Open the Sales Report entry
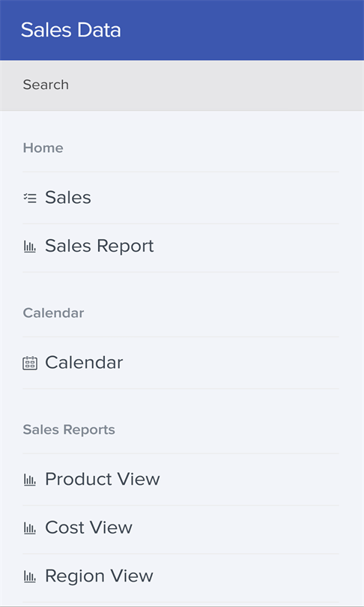The height and width of the screenshot is (607, 364). point(181,247)
